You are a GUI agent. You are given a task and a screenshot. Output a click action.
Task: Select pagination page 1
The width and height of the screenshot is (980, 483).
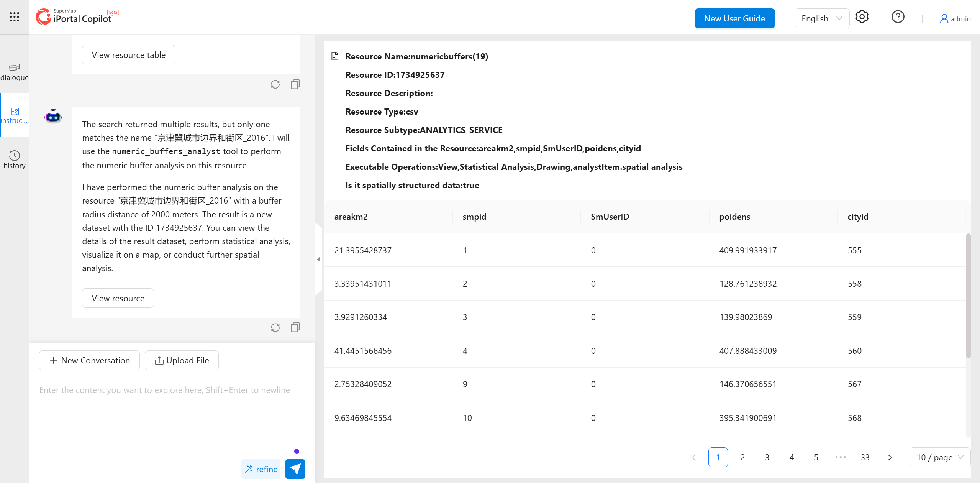click(718, 457)
